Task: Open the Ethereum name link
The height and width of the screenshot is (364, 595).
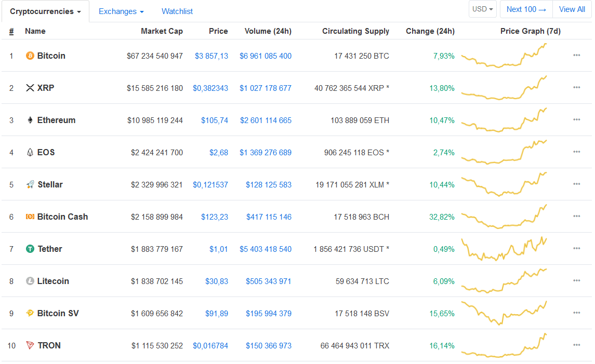Action: (56, 120)
